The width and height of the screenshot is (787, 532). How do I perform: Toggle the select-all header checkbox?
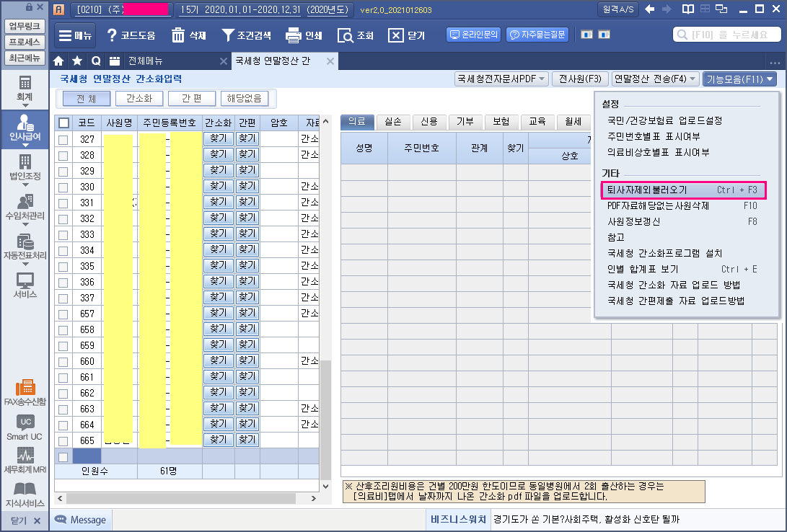63,123
